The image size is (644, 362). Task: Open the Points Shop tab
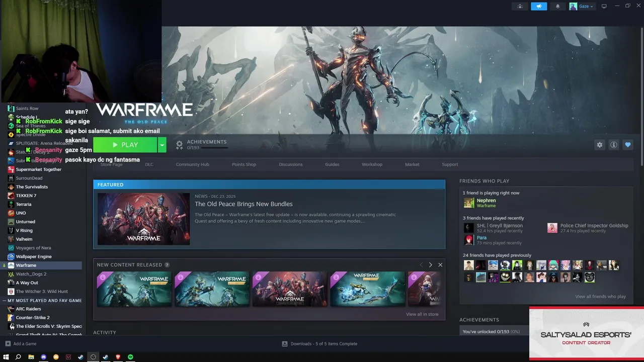tap(244, 164)
